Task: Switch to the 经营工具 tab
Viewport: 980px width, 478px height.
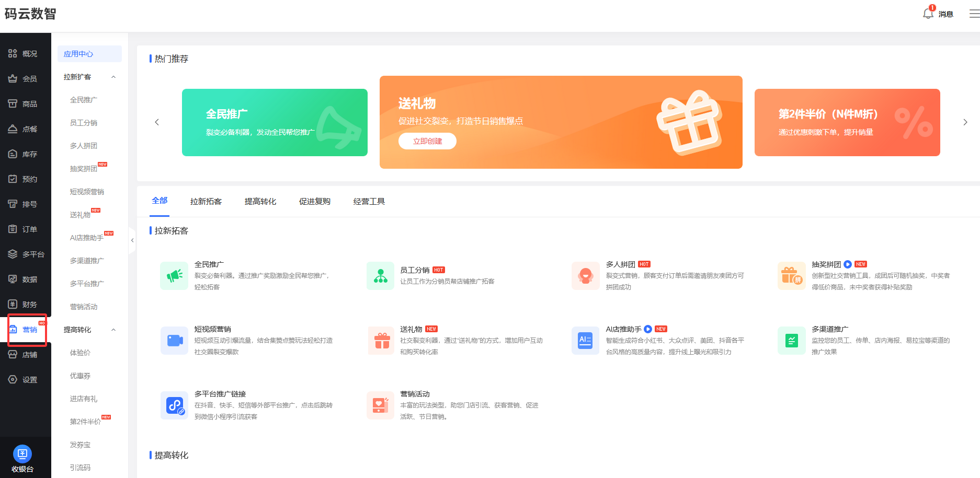Action: pyautogui.click(x=369, y=202)
